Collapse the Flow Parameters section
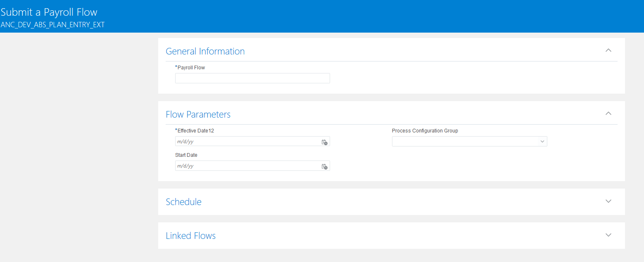This screenshot has width=644, height=262. pyautogui.click(x=608, y=113)
